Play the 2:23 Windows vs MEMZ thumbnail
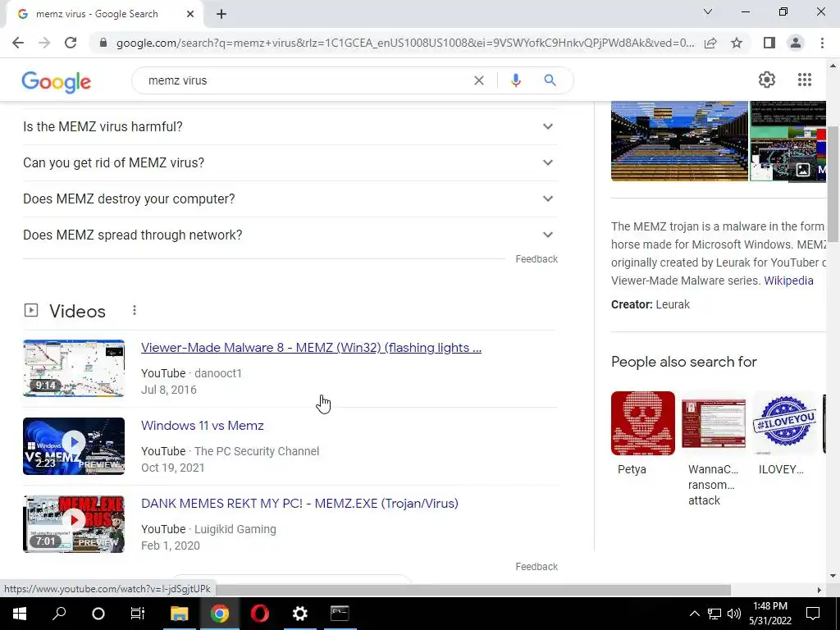840x630 pixels. pos(74,446)
